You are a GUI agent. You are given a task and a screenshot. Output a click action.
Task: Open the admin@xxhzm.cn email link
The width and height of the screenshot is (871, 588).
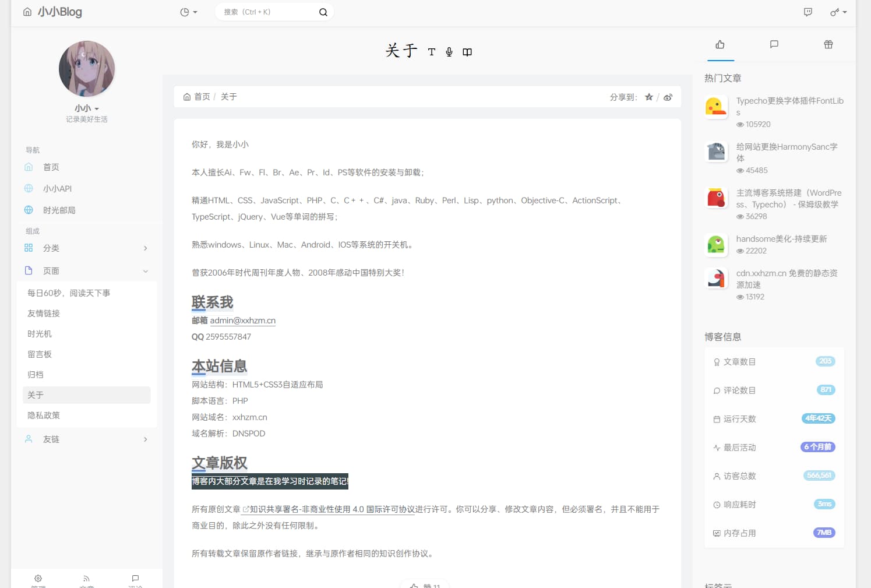[x=243, y=320]
